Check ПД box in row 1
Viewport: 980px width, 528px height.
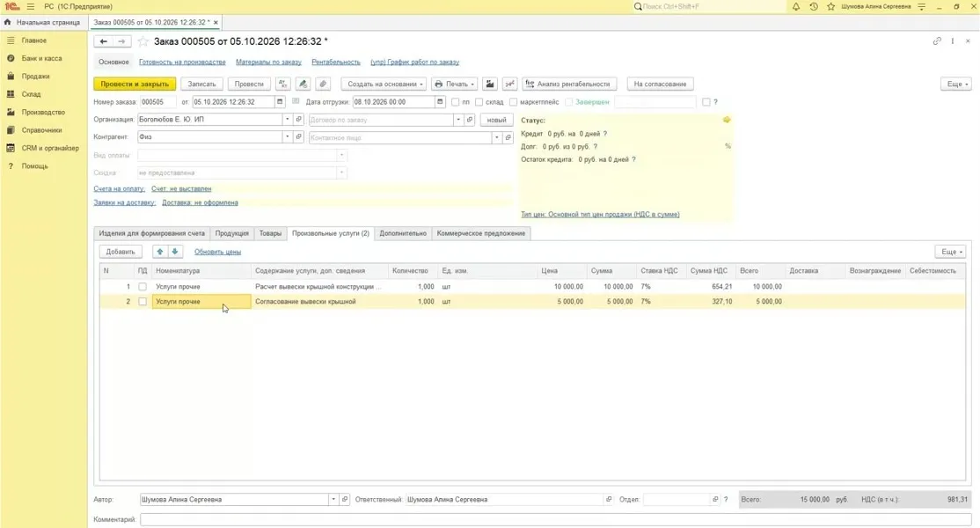tap(143, 287)
